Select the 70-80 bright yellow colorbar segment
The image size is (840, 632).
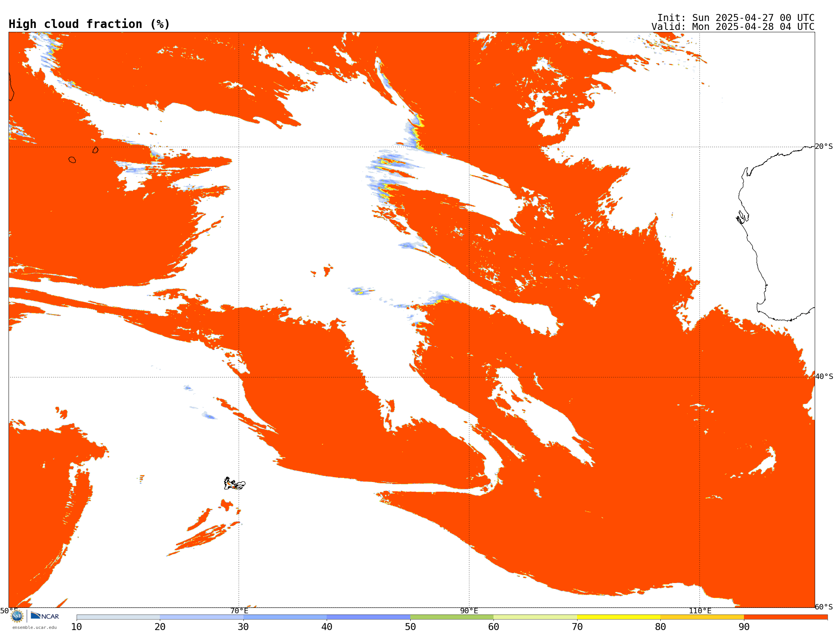(x=619, y=617)
